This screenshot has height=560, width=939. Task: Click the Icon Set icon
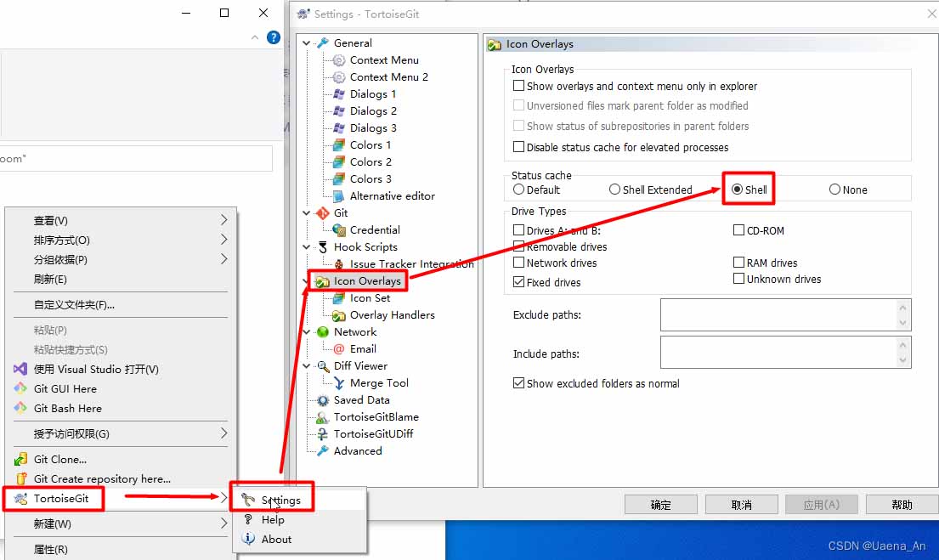pos(339,298)
